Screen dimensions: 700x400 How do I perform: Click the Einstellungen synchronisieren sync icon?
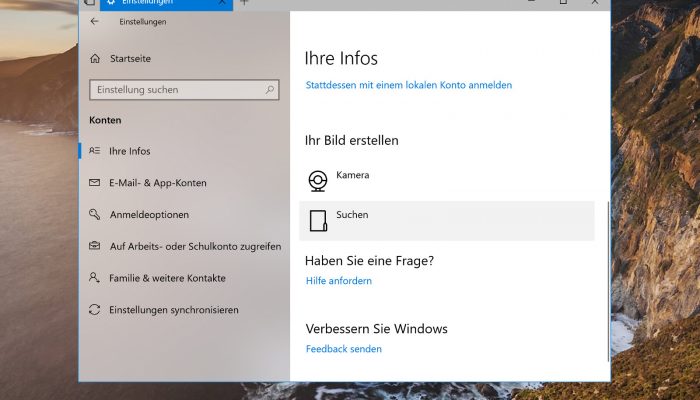tap(94, 309)
